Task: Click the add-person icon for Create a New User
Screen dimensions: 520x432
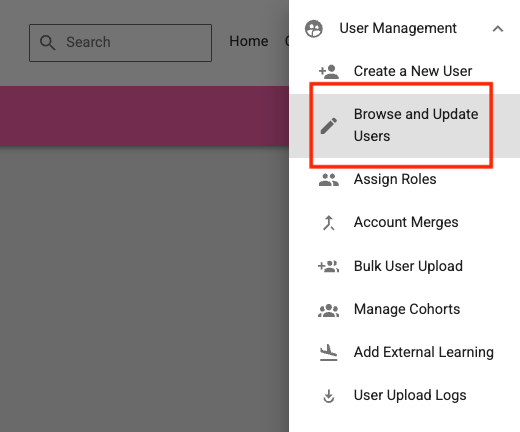Action: (x=329, y=71)
